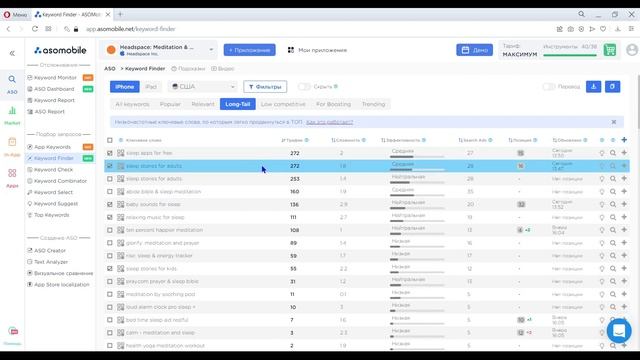Viewport: 640px width, 360px height.
Task: Click the download export button icon
Action: 593,87
